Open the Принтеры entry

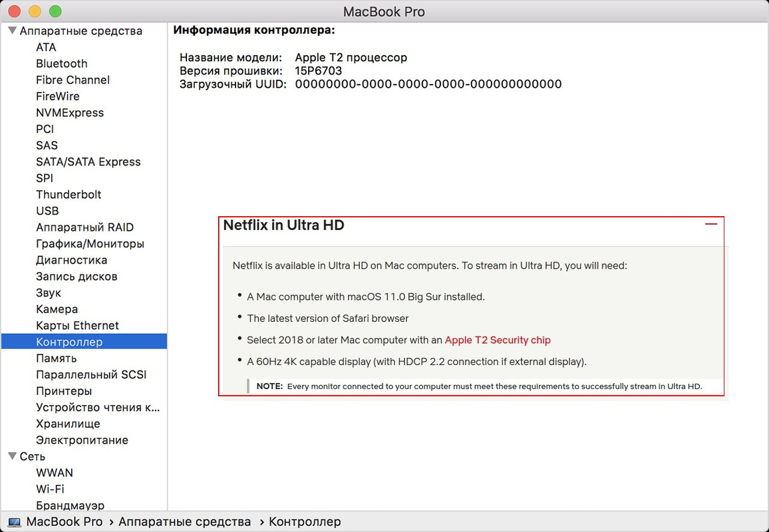point(64,391)
